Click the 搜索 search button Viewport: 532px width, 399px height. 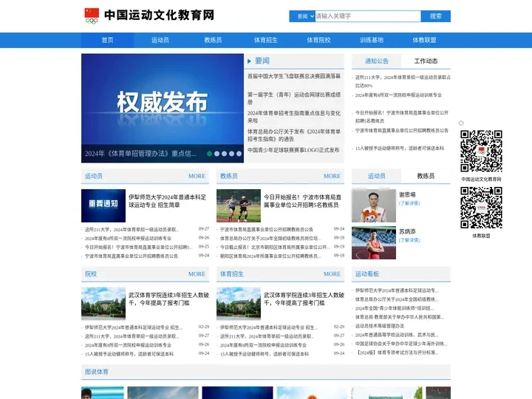(436, 16)
